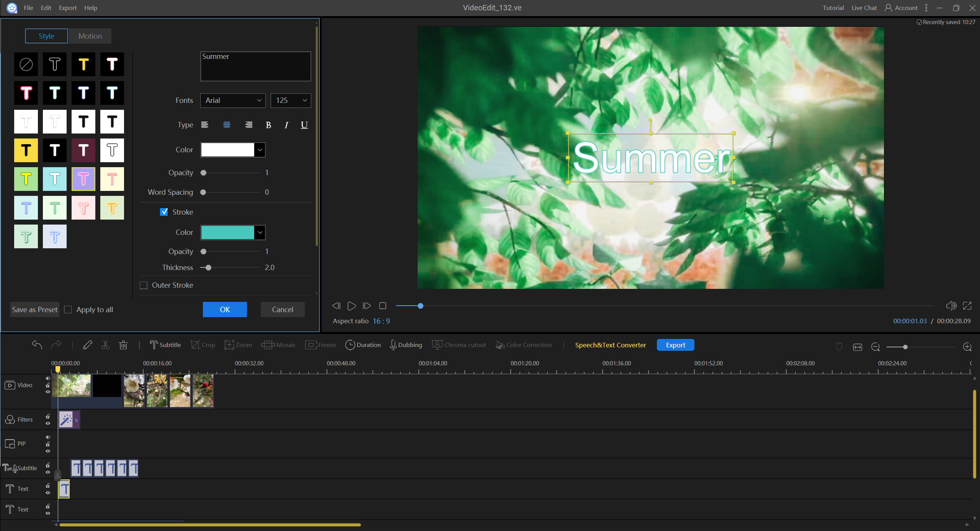Image resolution: width=980 pixels, height=531 pixels.
Task: Select the Subtitle tool in the toolbar
Action: coord(165,345)
